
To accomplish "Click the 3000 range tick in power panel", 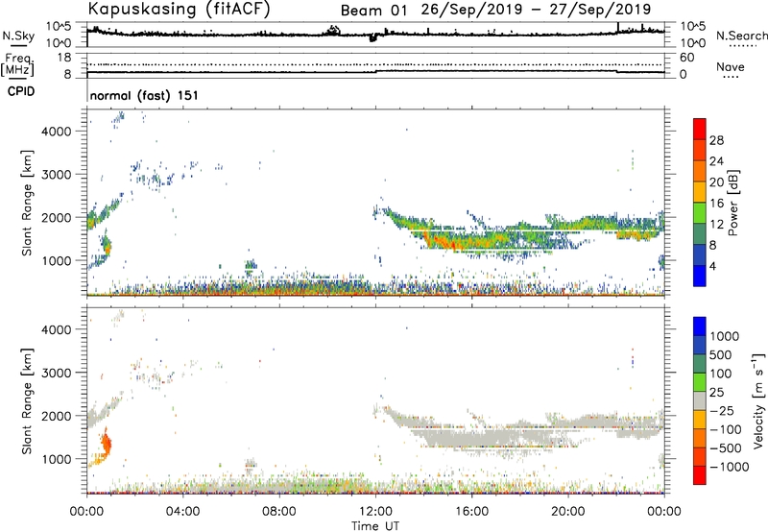I will (x=57, y=175).
